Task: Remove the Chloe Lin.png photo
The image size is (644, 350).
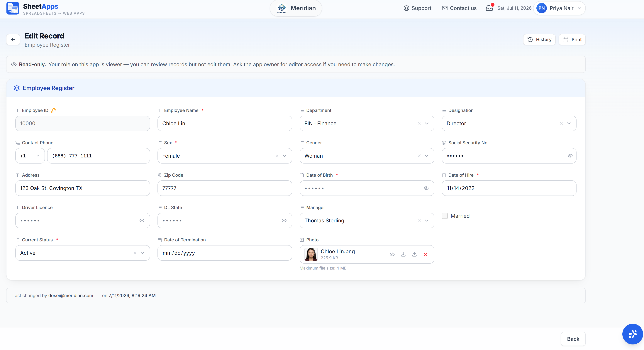Action: 426,254
